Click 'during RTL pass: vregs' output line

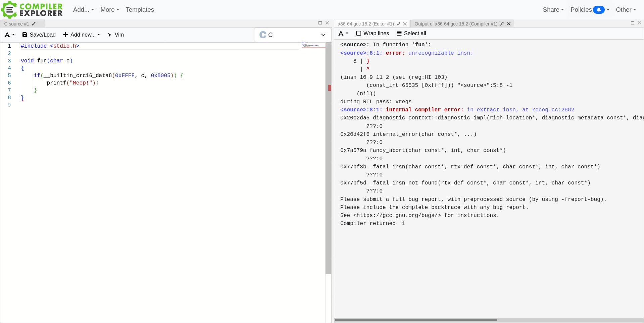point(376,102)
